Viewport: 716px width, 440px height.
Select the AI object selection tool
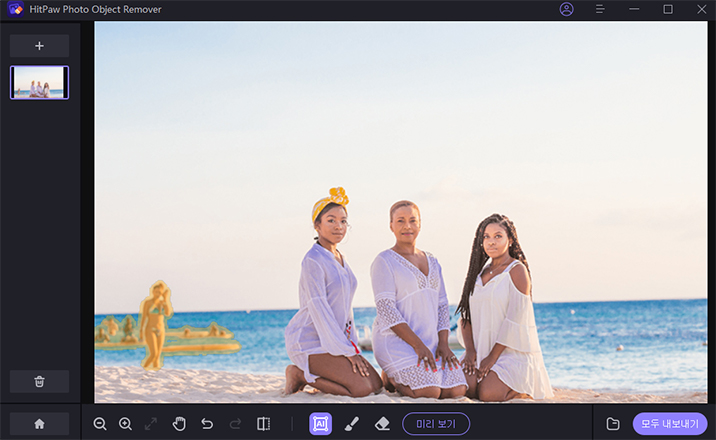320,424
